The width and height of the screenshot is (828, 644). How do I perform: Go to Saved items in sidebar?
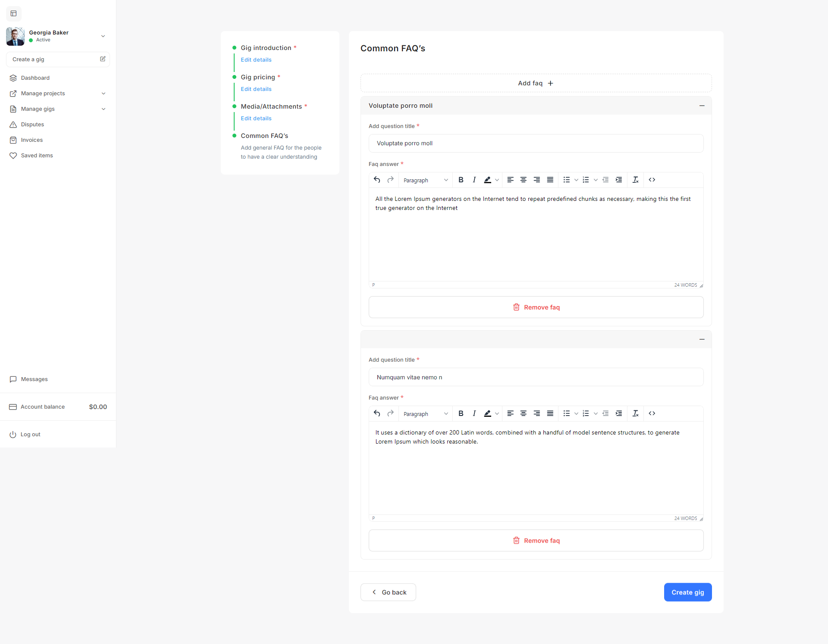click(37, 156)
